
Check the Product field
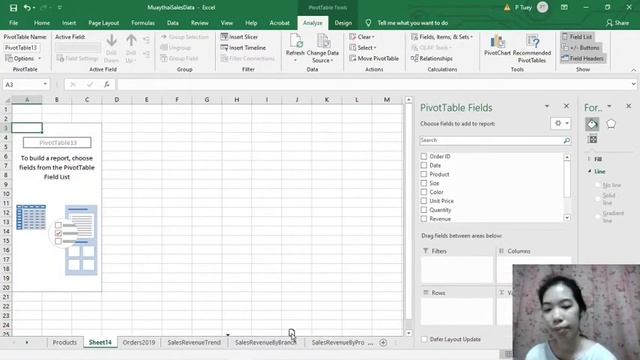coord(424,174)
